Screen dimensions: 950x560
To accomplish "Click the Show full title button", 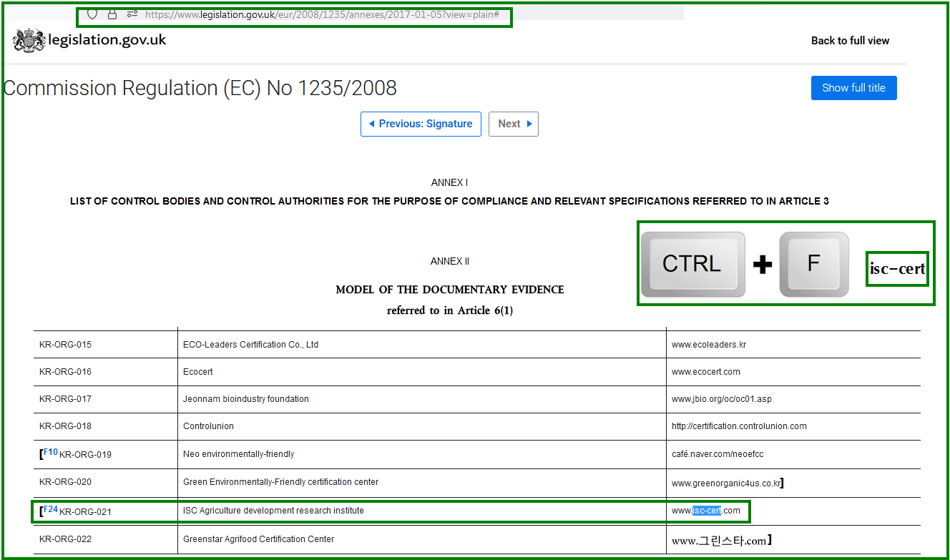I will pos(853,88).
